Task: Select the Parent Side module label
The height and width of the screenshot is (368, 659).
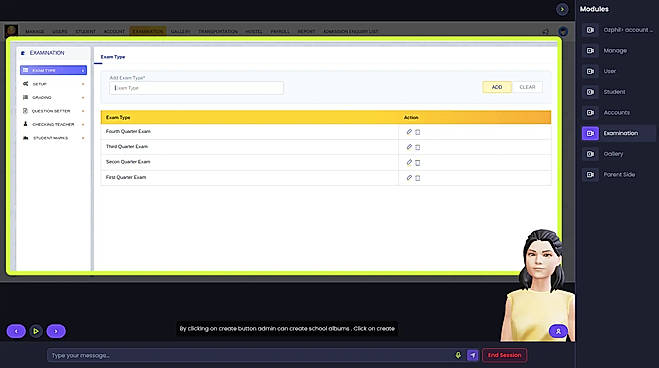Action: click(x=619, y=174)
